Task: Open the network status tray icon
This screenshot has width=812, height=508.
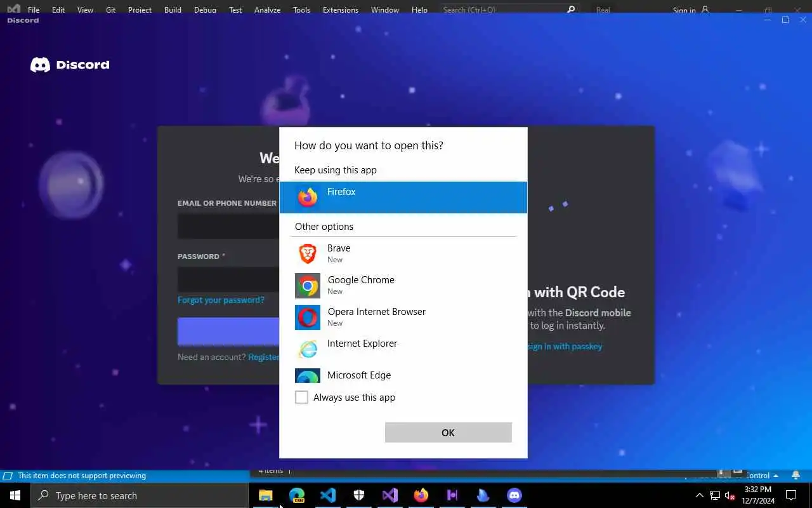Action: [x=715, y=495]
